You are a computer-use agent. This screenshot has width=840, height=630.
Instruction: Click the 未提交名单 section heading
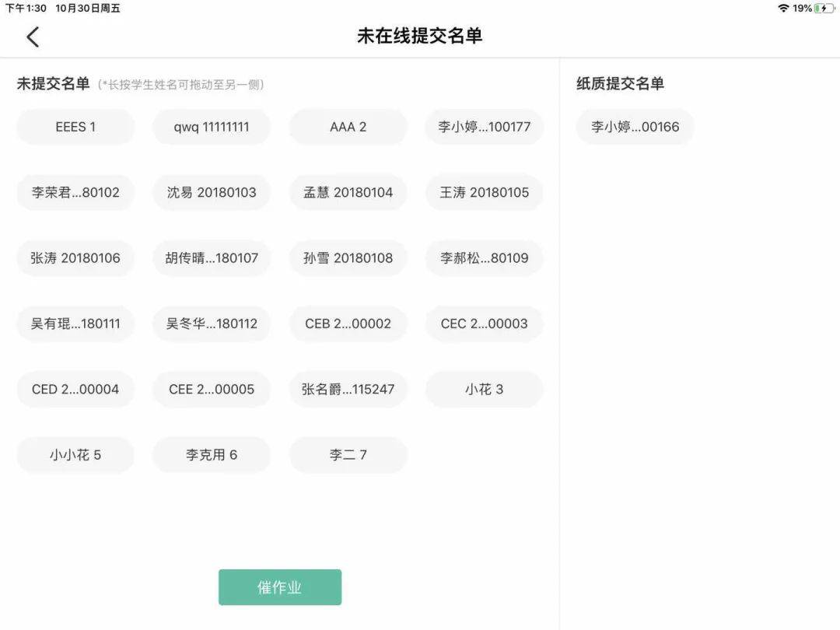coord(53,83)
